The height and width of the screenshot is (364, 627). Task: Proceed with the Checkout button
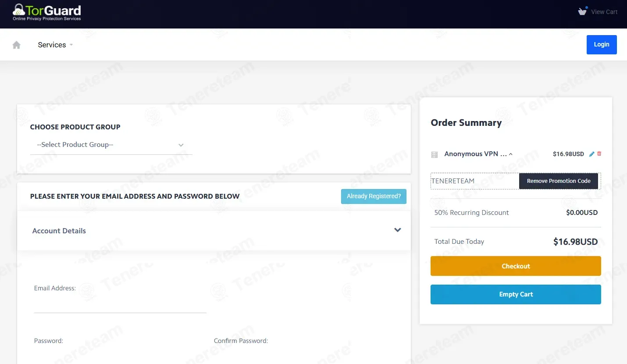tap(516, 266)
